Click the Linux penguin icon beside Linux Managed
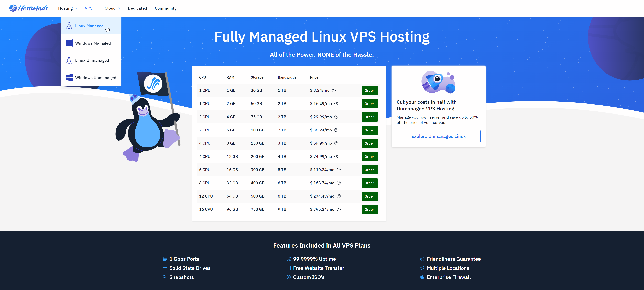 [69, 26]
